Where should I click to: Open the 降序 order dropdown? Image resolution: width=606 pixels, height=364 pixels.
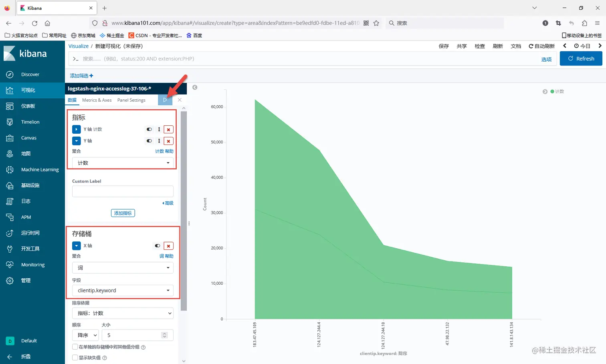coord(85,335)
